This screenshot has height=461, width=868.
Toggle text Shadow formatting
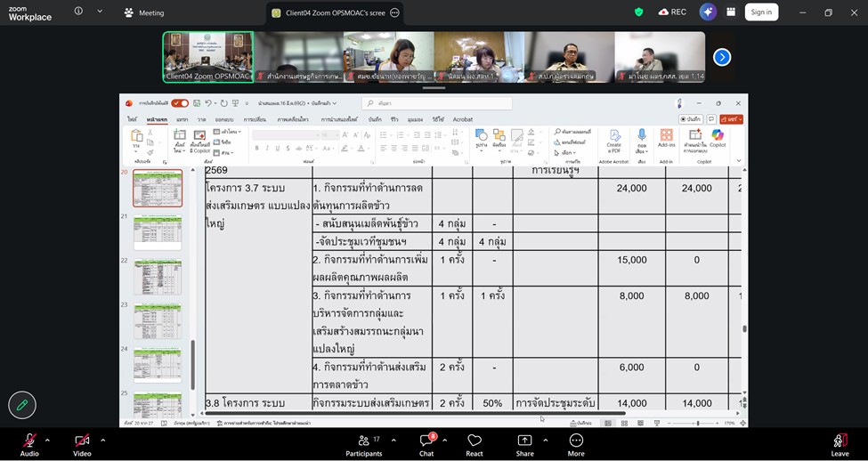[x=288, y=149]
